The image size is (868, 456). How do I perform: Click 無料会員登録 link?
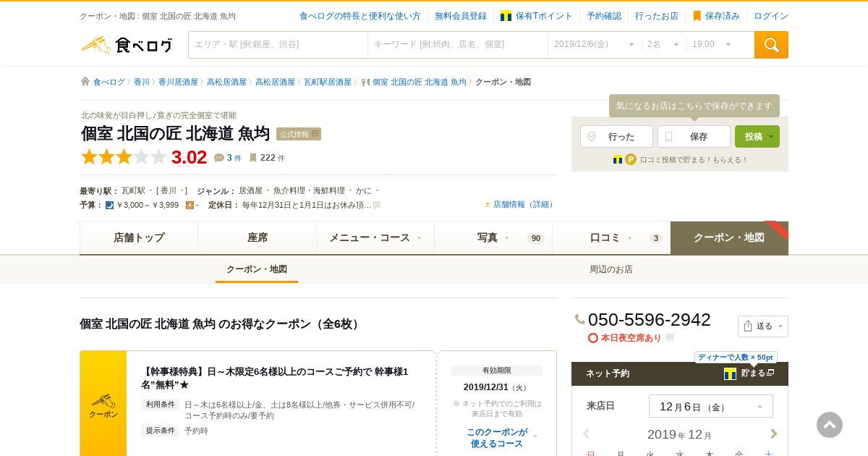[x=461, y=16]
